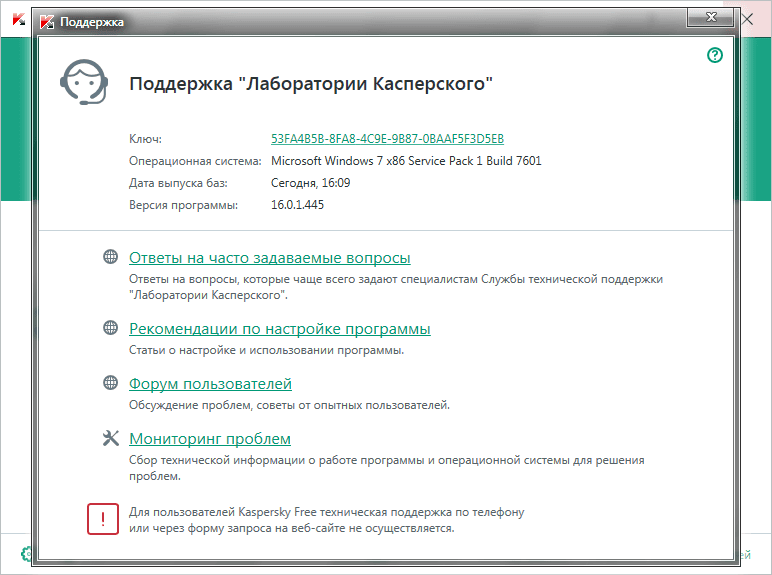Click the globe icon beside program setup recommendations
The height and width of the screenshot is (575, 772).
pyautogui.click(x=110, y=327)
